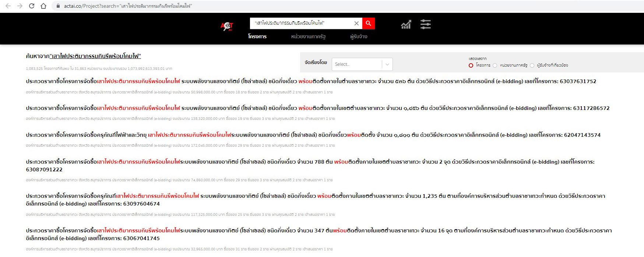Viewport: 644px width, 257px height.
Task: Open the statistics chart icon
Action: (x=406, y=25)
